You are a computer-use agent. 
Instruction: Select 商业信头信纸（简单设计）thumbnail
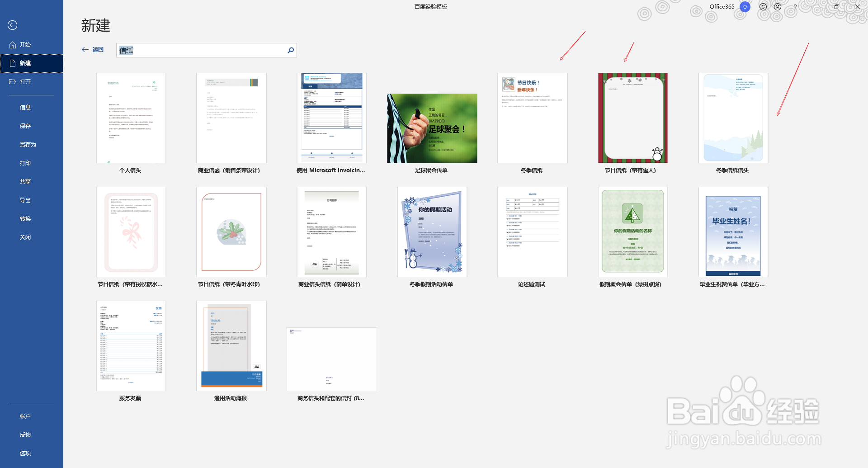(x=332, y=232)
